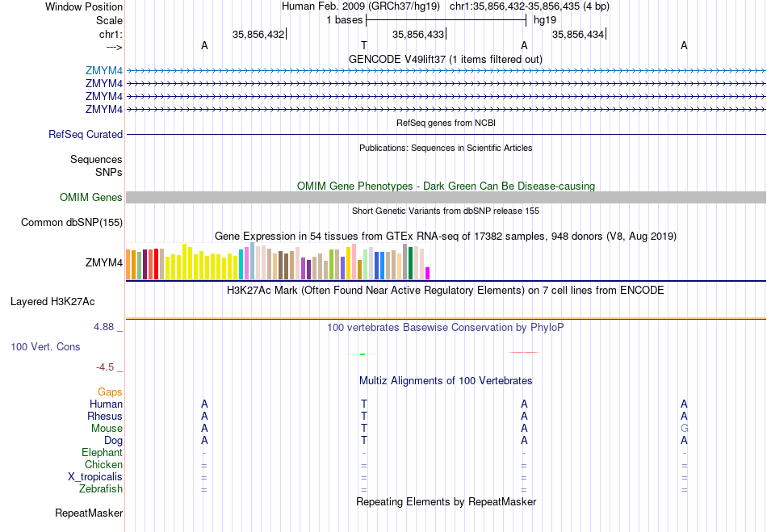Open GENCODE V49lift37 track title

(x=446, y=60)
